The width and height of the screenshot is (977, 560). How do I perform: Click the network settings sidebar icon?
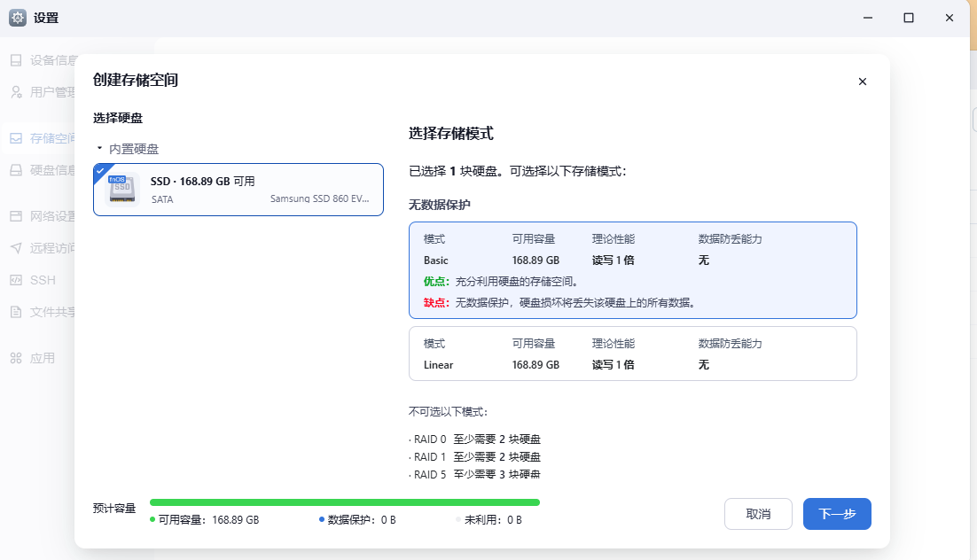click(16, 216)
